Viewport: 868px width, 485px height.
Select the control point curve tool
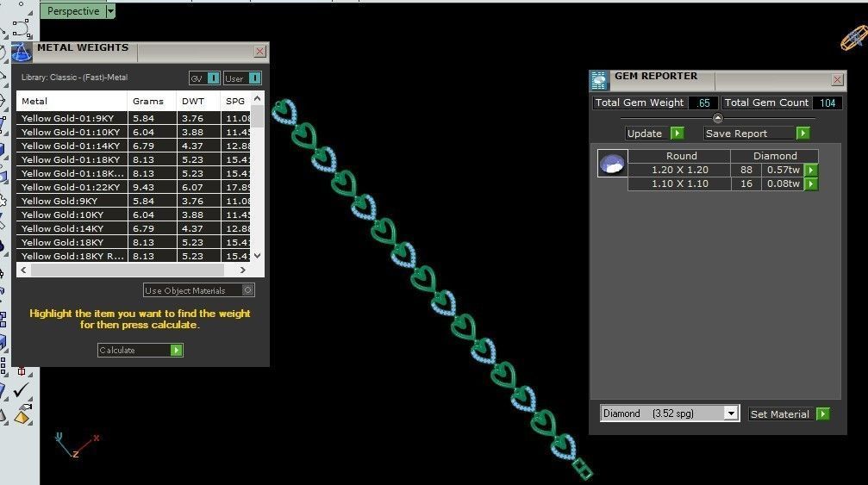pos(21,28)
